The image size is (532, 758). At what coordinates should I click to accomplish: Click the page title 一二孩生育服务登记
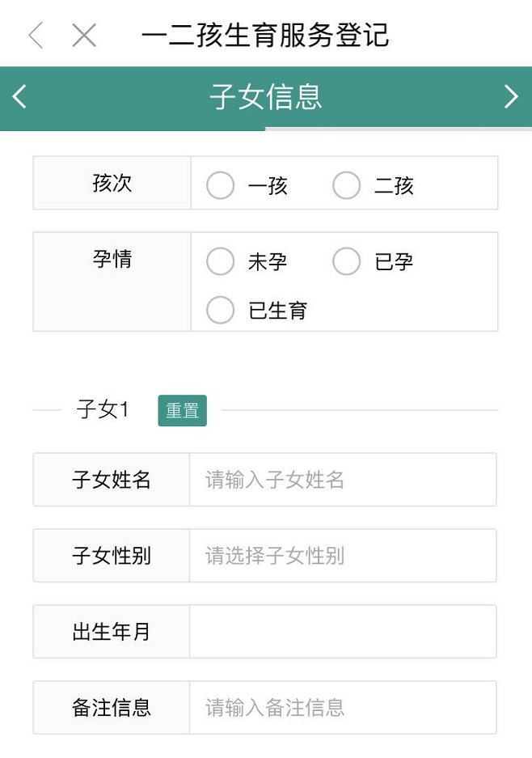coord(265,36)
